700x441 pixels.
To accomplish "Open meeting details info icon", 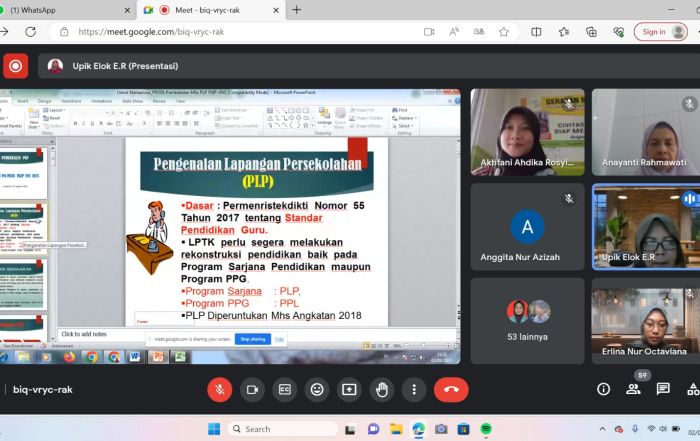I will point(603,389).
